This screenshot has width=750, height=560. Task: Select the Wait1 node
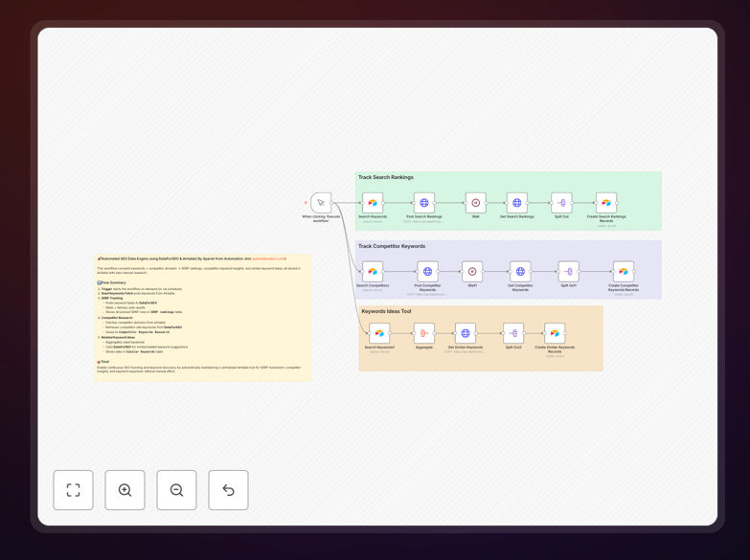coord(472,272)
